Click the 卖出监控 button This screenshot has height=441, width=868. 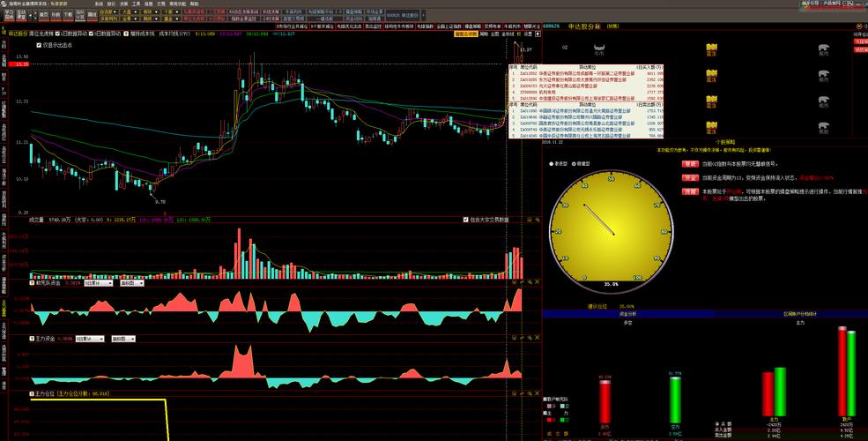coord(374,26)
